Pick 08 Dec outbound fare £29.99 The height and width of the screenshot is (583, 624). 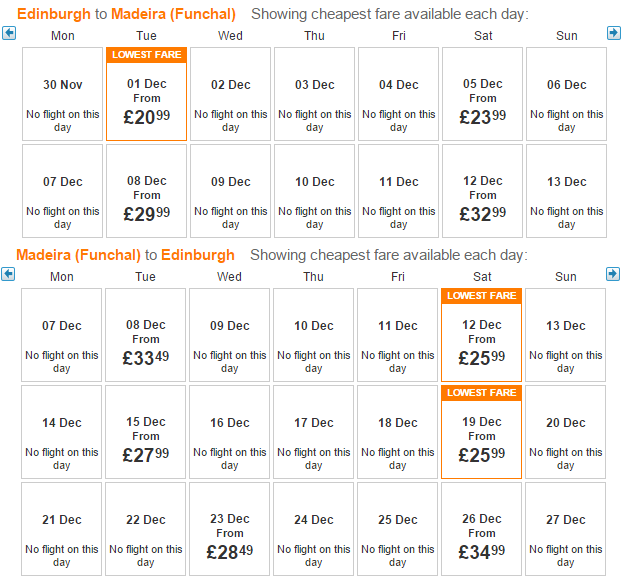(146, 191)
